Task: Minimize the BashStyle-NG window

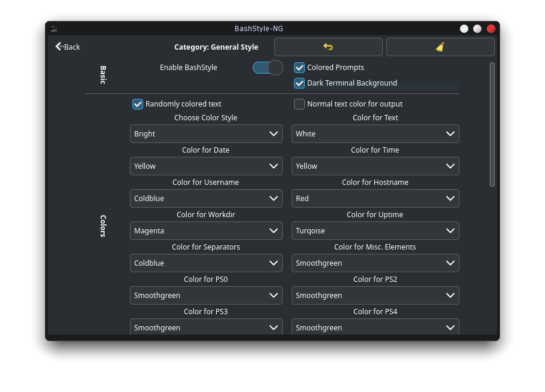Action: coord(464,29)
